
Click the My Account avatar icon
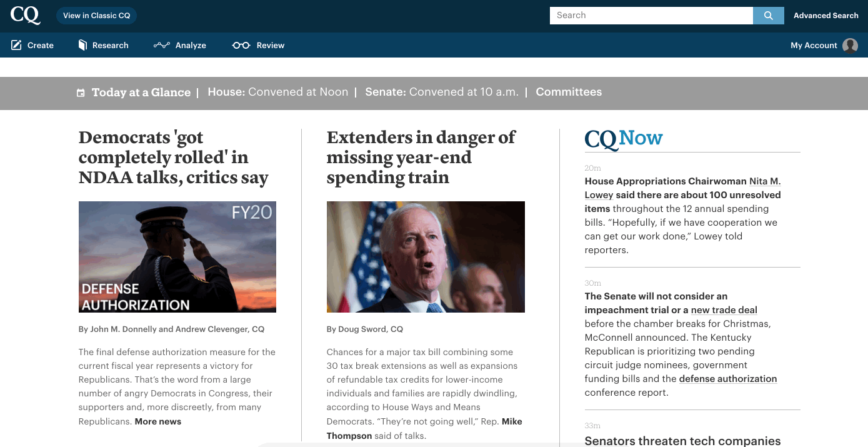pos(850,45)
